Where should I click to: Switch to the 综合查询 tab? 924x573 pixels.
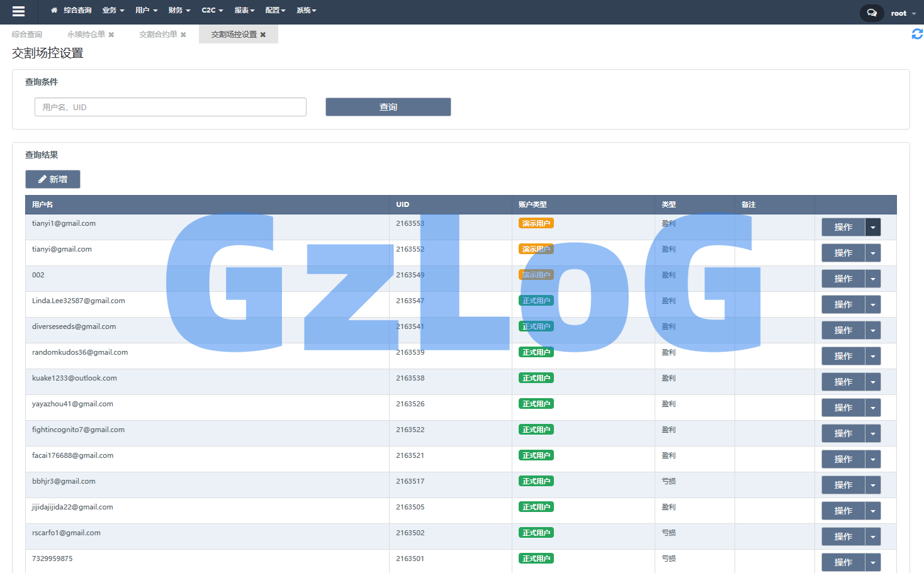(x=27, y=35)
